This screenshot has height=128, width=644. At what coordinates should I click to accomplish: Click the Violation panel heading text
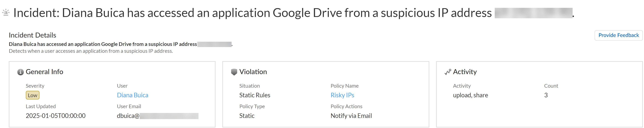[x=253, y=72]
